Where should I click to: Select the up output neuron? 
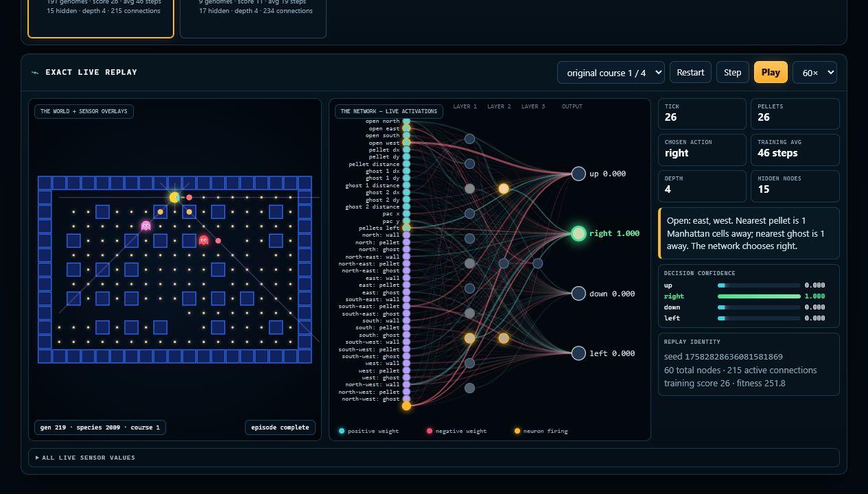pos(578,174)
